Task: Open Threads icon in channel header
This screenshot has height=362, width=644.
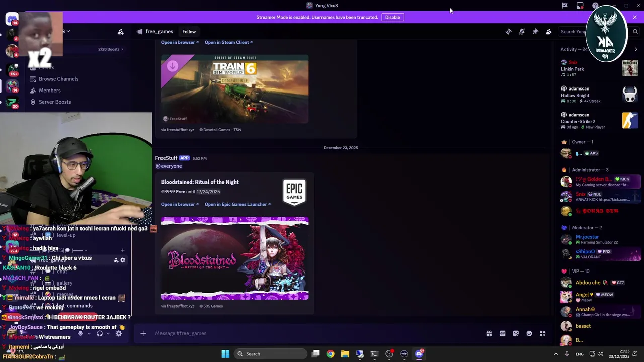Action: click(x=508, y=32)
